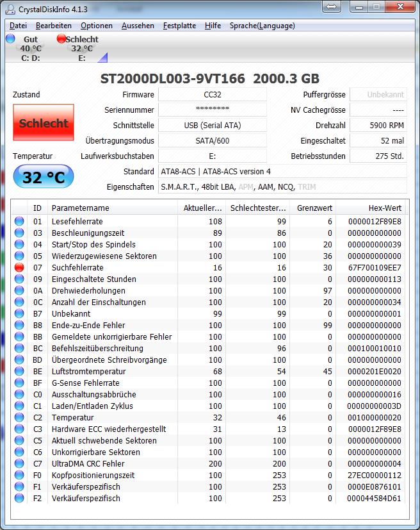Click the ID column header
The image size is (420, 530).
[37, 208]
